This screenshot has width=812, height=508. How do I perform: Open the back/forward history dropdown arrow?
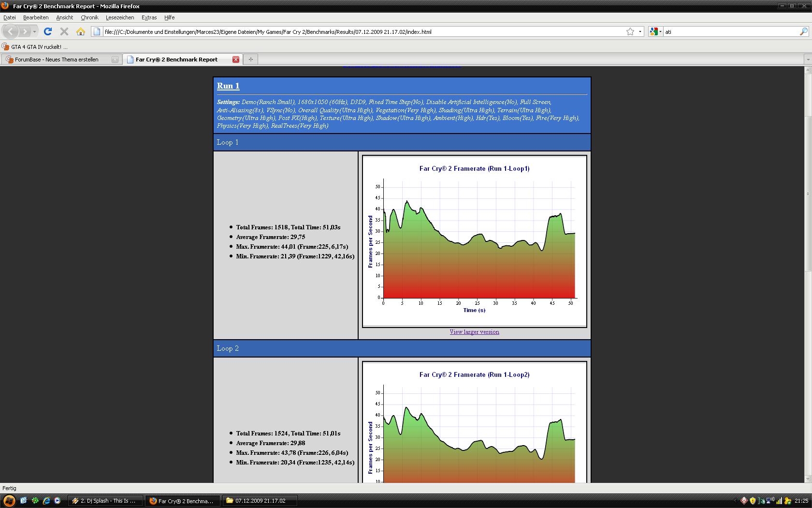coord(34,32)
